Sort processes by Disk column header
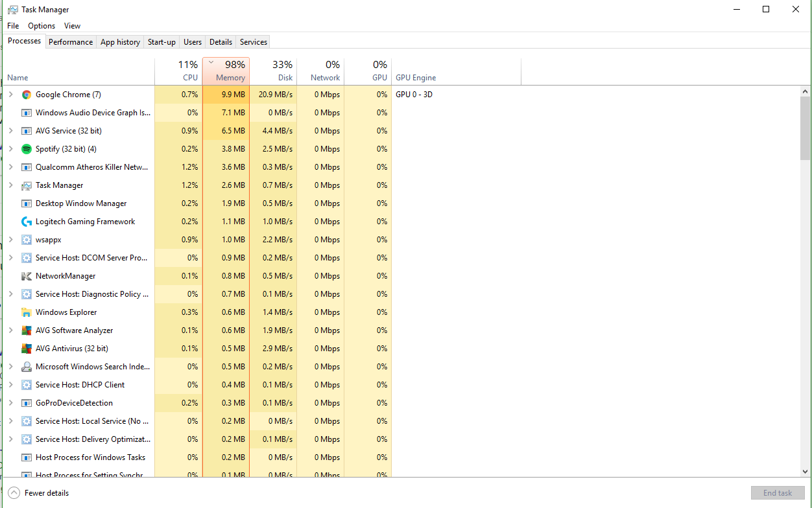812x508 pixels. [x=273, y=71]
